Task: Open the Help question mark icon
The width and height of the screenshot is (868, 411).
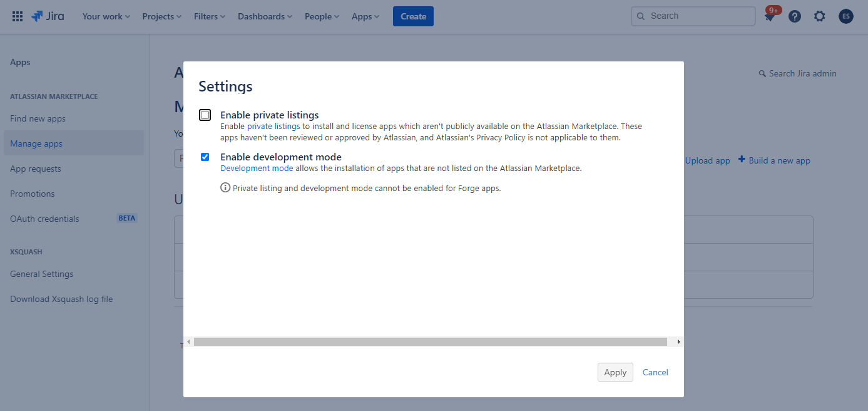Action: (x=795, y=16)
